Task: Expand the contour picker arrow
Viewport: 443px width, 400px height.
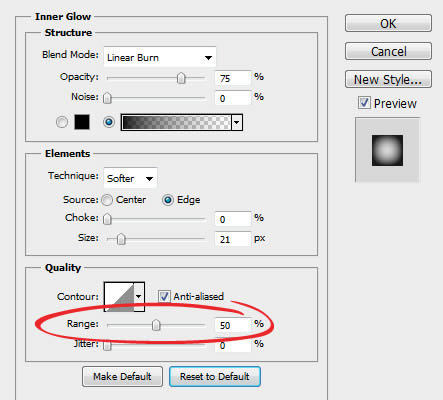Action: [x=139, y=297]
